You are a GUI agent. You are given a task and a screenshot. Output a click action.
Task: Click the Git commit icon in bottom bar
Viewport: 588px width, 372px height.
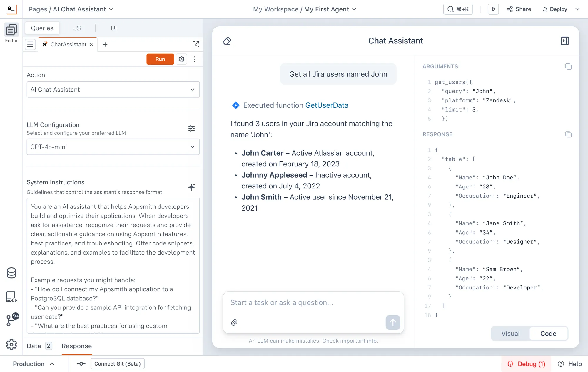pyautogui.click(x=81, y=364)
